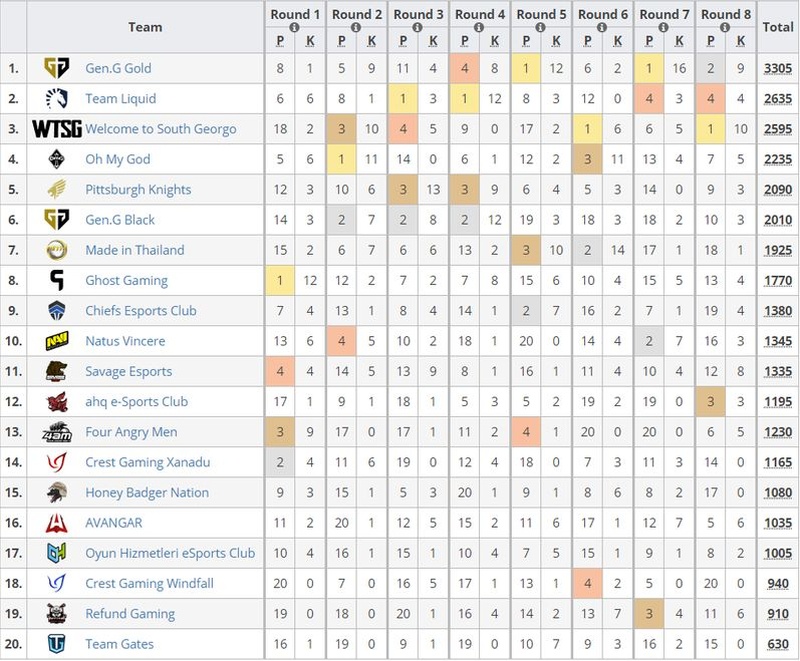Image resolution: width=800 pixels, height=661 pixels.
Task: Click the info icon under Round 5
Action: pos(540,28)
